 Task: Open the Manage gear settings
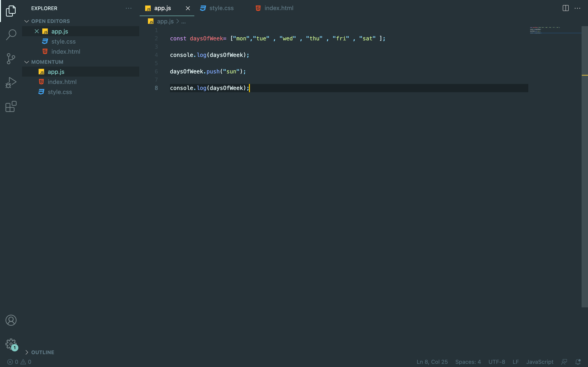pyautogui.click(x=11, y=344)
